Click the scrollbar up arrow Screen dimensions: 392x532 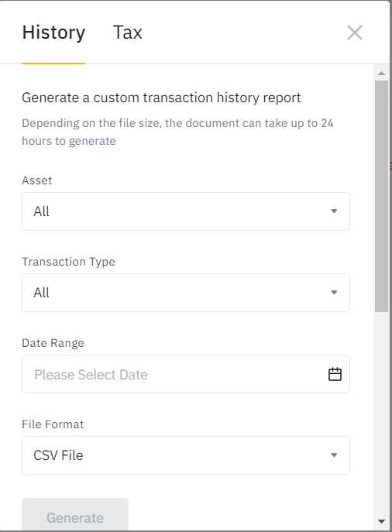[x=381, y=74]
